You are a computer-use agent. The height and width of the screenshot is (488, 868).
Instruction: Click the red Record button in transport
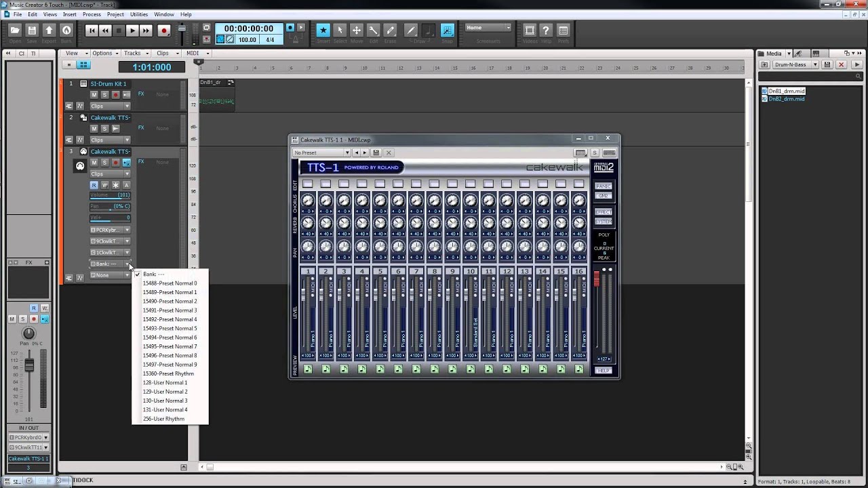pos(163,30)
